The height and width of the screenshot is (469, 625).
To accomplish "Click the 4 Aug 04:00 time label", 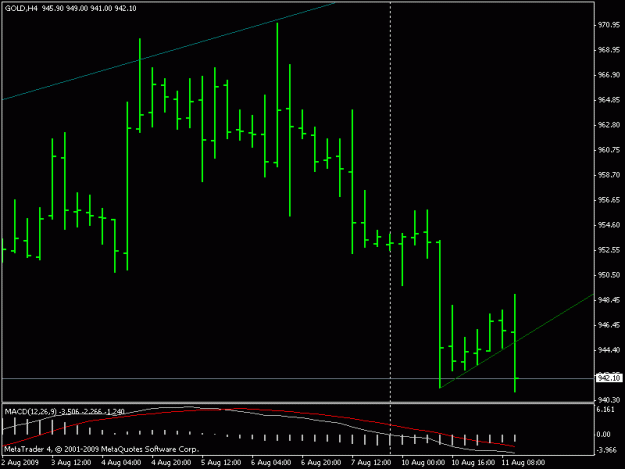I will (121, 463).
